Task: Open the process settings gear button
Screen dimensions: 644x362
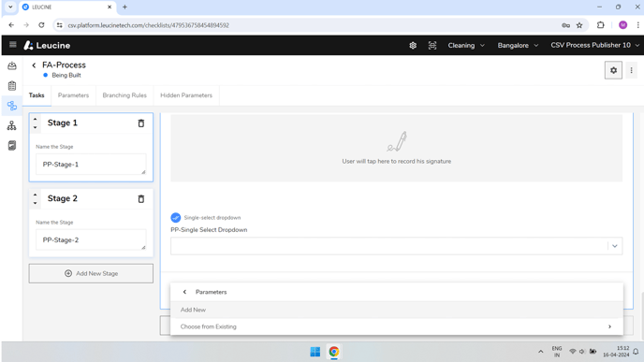Action: pos(613,70)
